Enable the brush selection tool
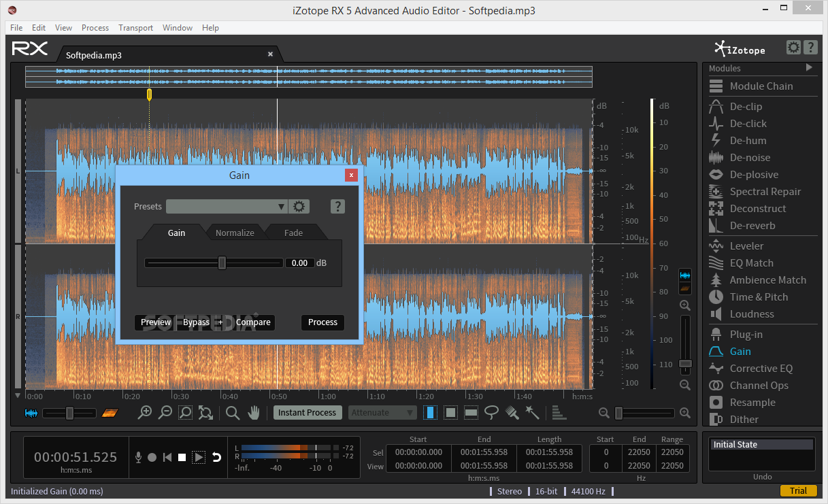The image size is (828, 504). (x=512, y=412)
